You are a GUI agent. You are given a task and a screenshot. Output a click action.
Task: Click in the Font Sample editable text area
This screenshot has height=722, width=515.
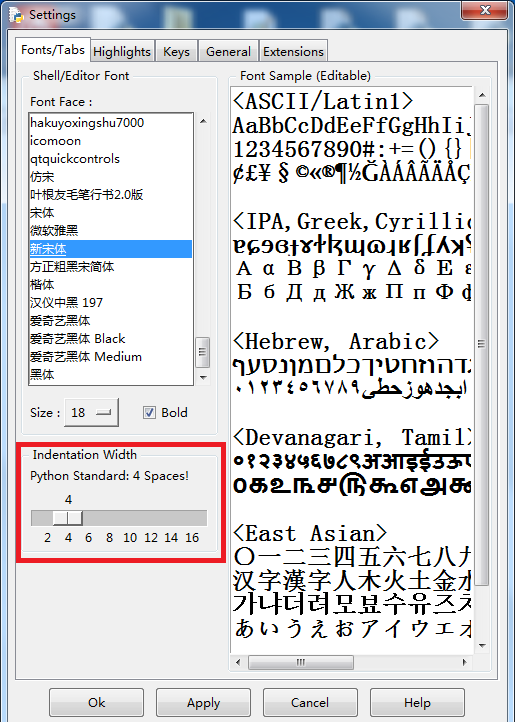[x=351, y=370]
